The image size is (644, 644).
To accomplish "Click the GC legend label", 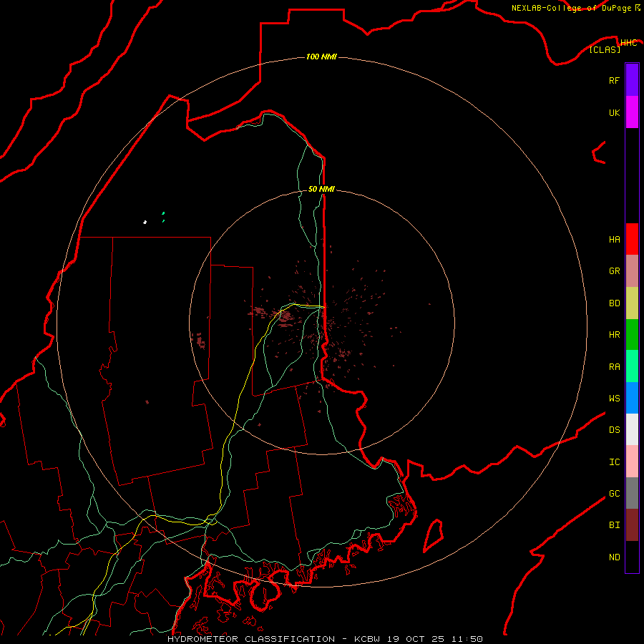I will tap(614, 494).
